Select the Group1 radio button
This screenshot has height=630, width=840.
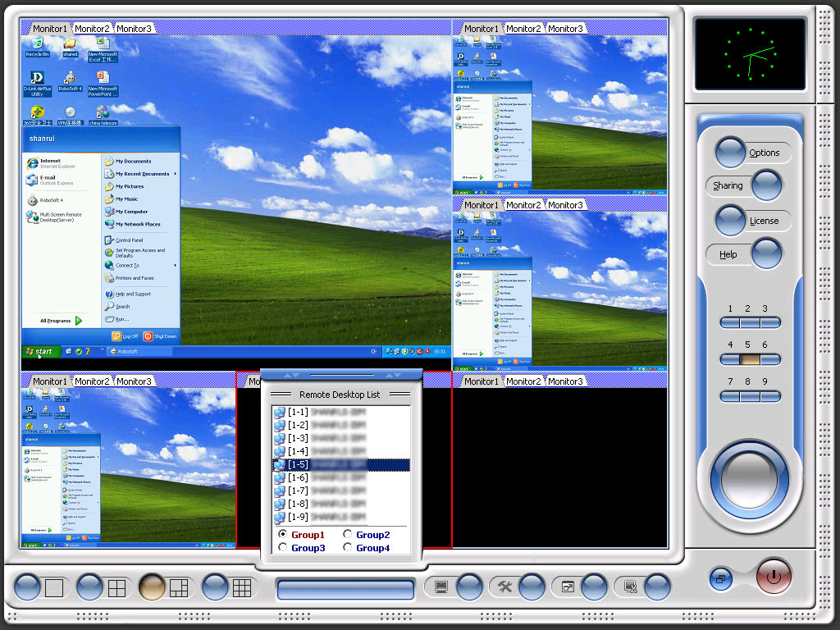click(283, 534)
